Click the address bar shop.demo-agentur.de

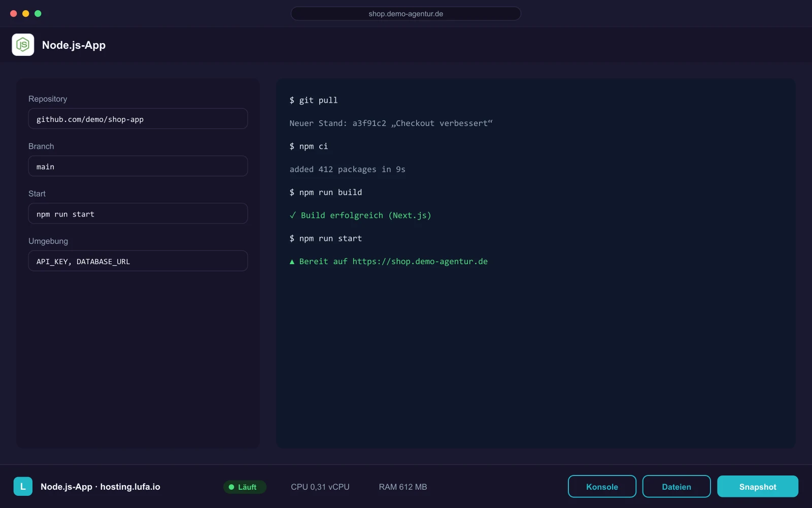point(406,14)
